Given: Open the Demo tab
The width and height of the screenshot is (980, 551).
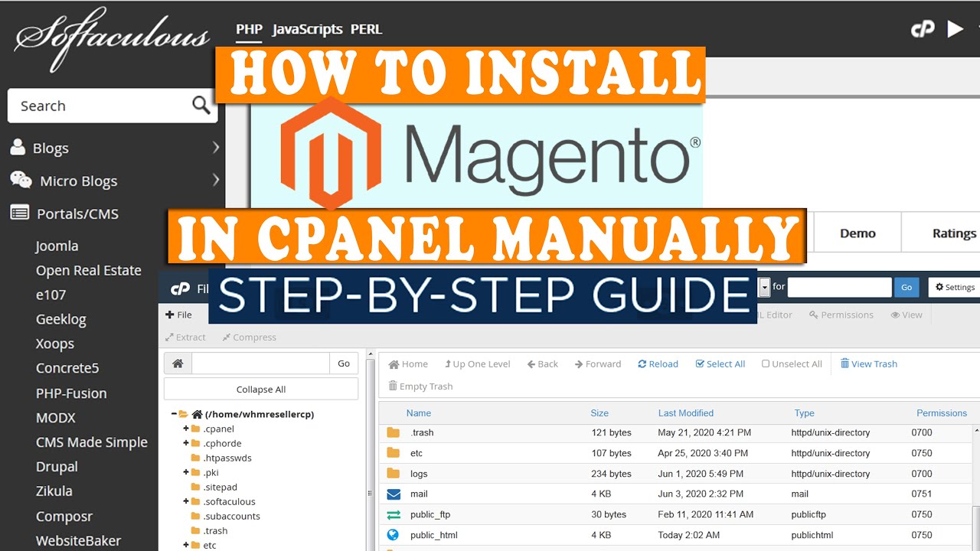Looking at the screenshot, I should click(x=857, y=233).
